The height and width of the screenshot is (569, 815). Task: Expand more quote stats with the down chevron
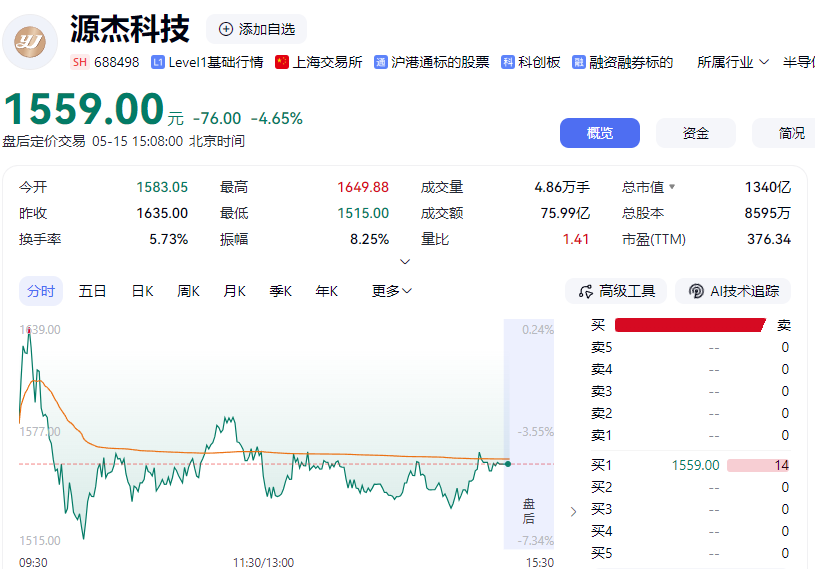pyautogui.click(x=405, y=262)
